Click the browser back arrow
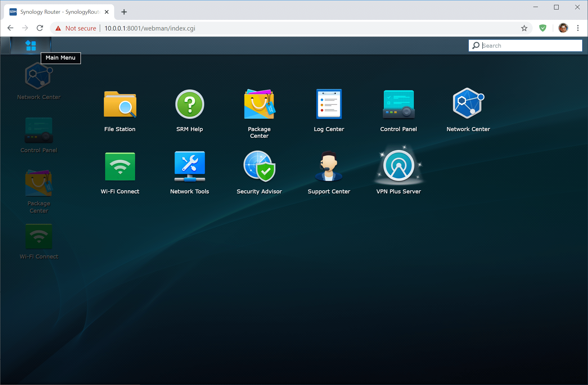Image resolution: width=588 pixels, height=385 pixels. point(10,28)
